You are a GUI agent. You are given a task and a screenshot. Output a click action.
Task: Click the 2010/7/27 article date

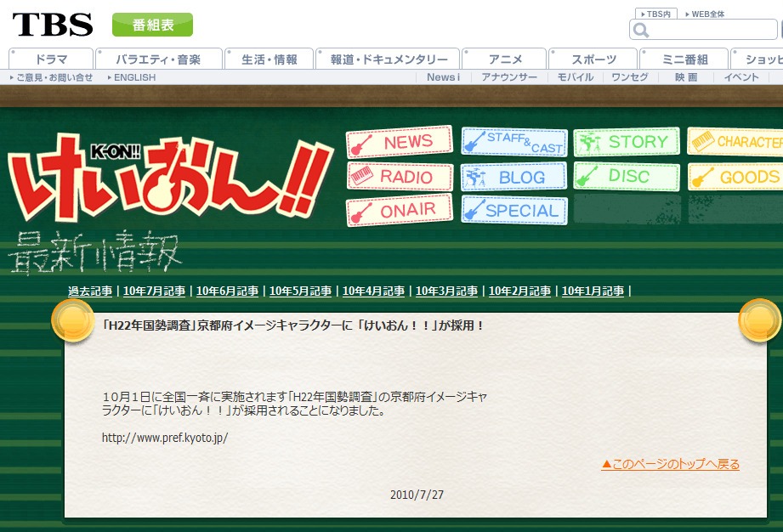pos(417,495)
